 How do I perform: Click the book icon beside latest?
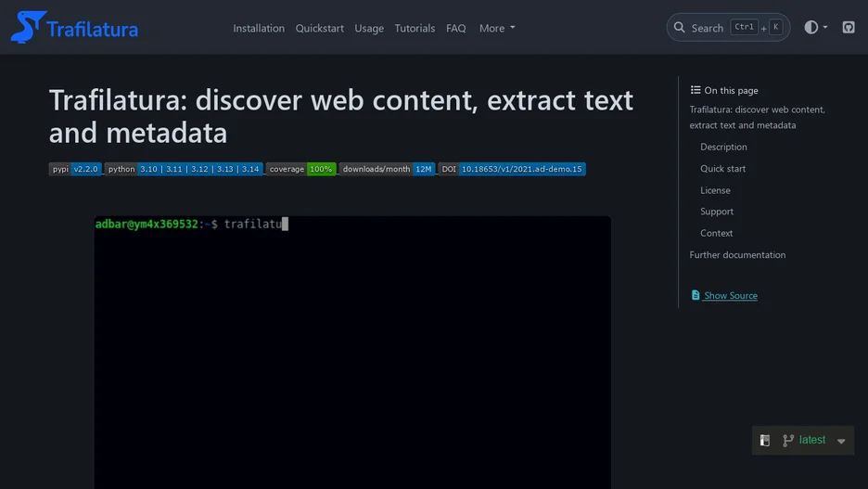click(765, 440)
